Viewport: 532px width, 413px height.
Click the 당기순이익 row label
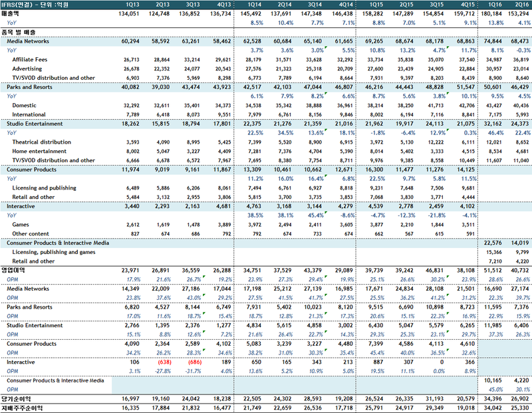[16, 399]
